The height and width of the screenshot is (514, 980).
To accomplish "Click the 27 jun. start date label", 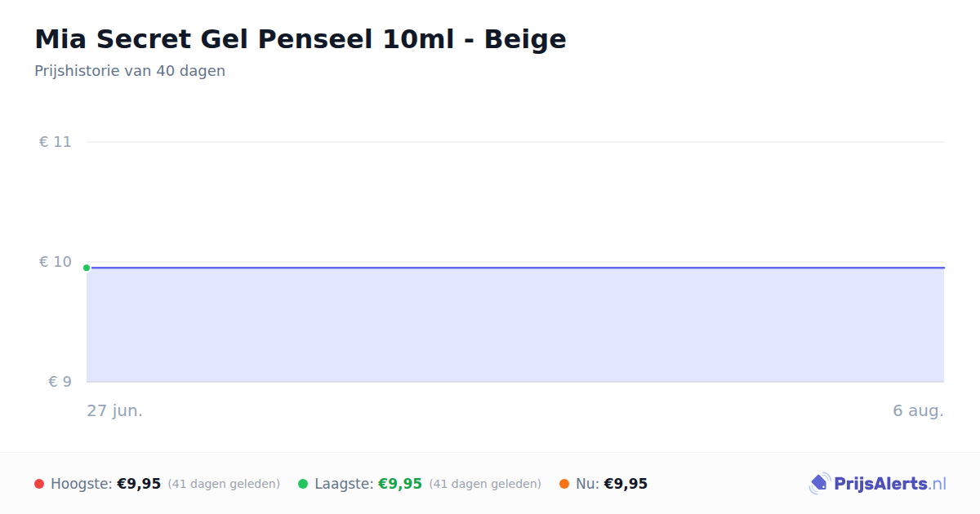I will (115, 410).
